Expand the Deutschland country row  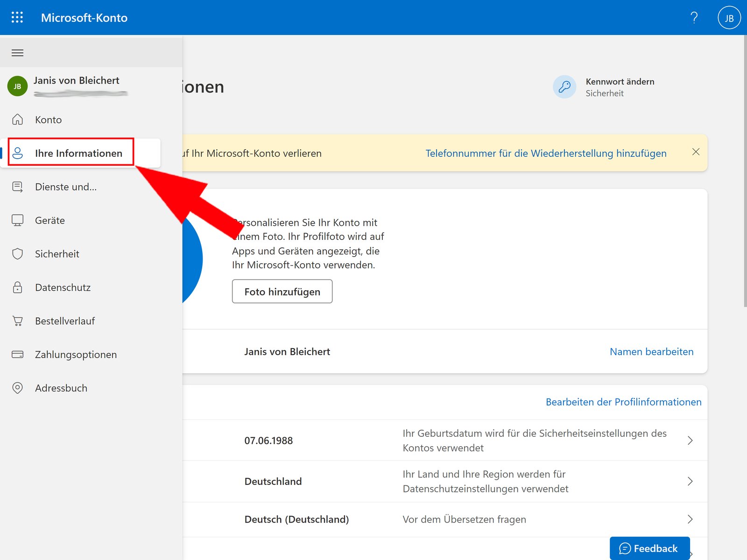pos(690,481)
